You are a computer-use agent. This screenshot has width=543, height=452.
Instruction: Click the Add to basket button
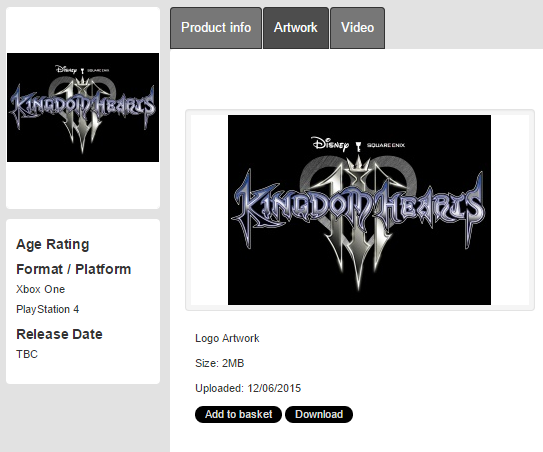click(238, 414)
